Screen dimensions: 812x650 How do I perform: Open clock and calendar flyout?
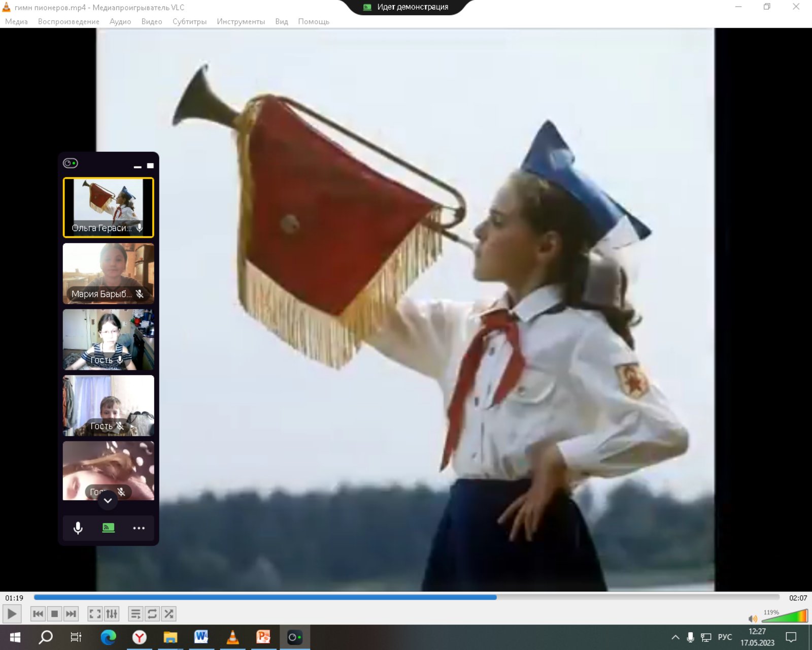[x=757, y=637]
